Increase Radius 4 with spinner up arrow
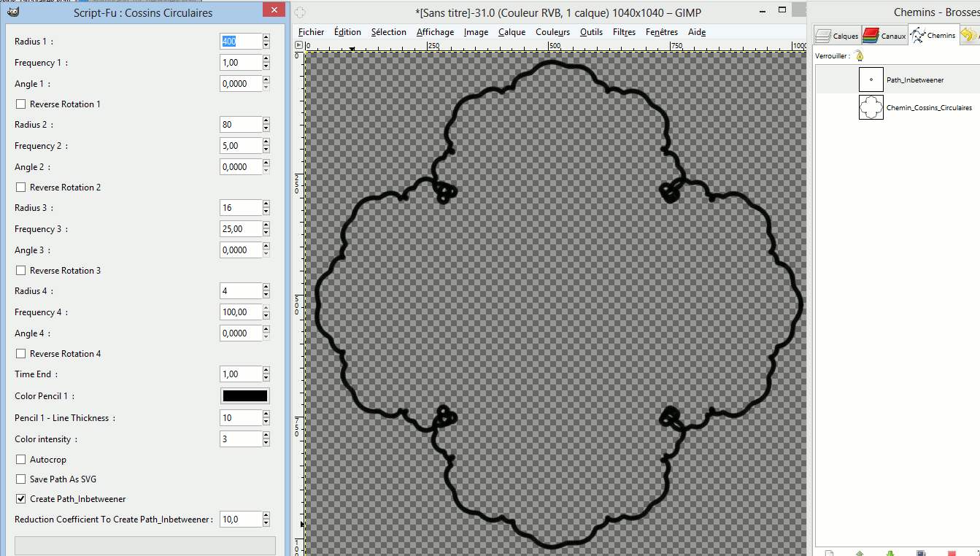The height and width of the screenshot is (556, 980). pyautogui.click(x=266, y=287)
